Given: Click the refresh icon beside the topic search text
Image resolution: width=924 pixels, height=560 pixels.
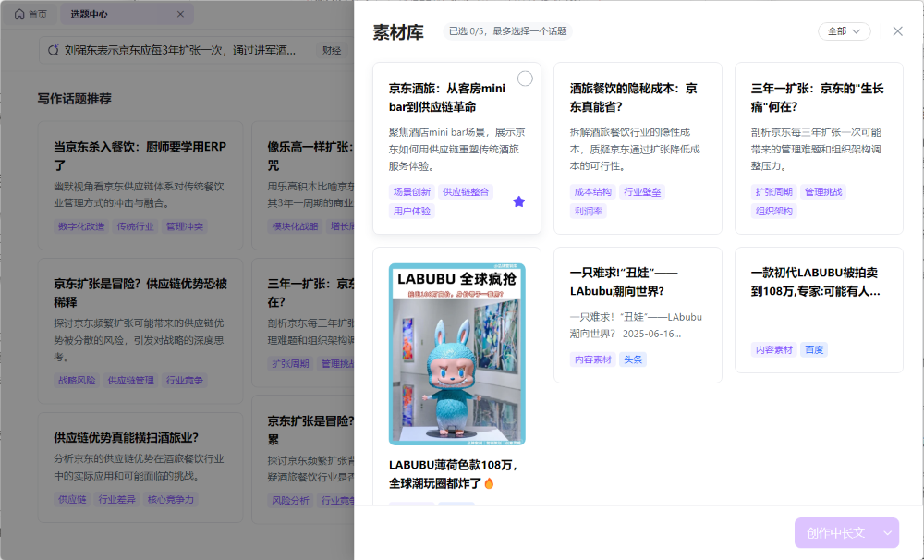Looking at the screenshot, I should [53, 50].
